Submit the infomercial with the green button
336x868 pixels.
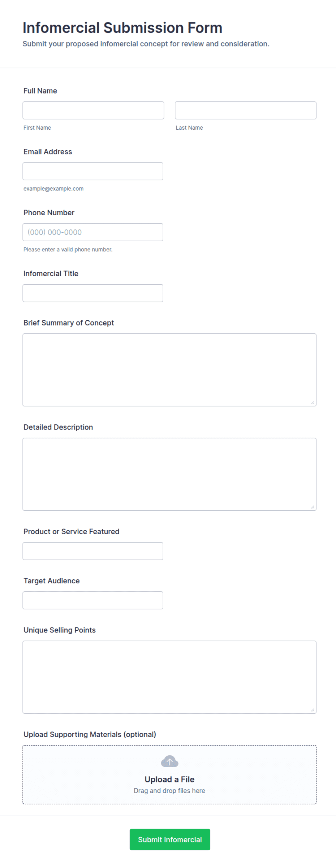click(170, 839)
